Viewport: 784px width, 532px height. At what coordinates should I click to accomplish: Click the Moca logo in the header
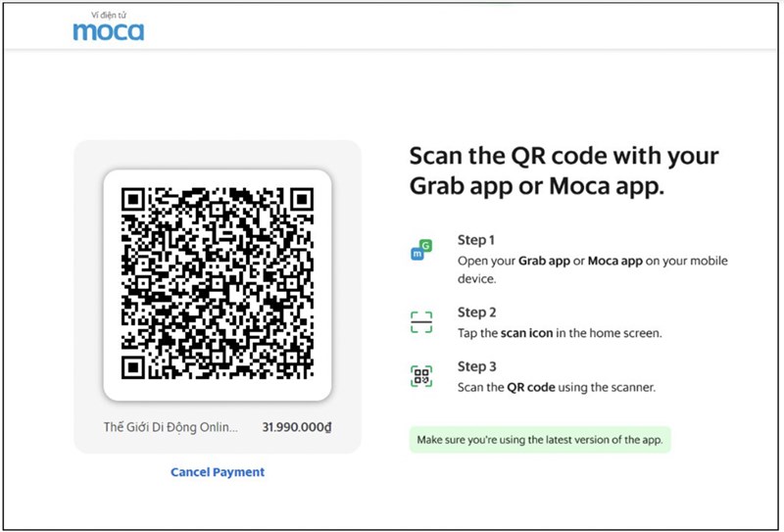[108, 31]
